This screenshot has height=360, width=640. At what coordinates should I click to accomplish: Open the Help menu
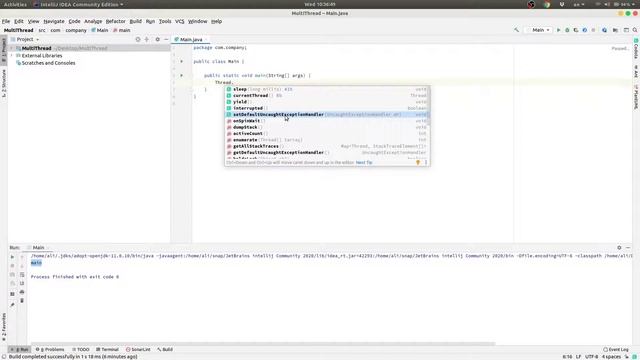coord(216,21)
